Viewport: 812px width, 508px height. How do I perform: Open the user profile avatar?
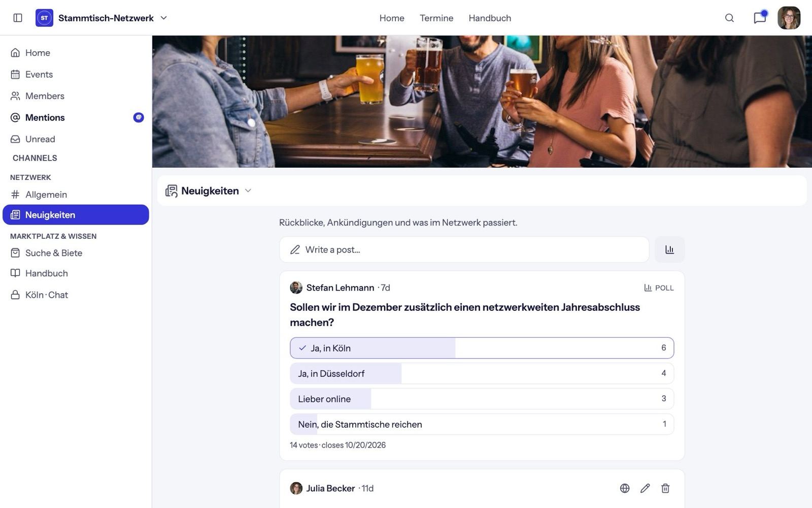tap(789, 18)
